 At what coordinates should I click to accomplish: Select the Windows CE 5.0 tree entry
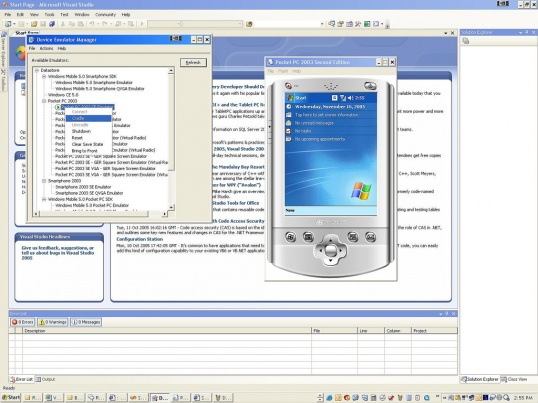(63, 95)
